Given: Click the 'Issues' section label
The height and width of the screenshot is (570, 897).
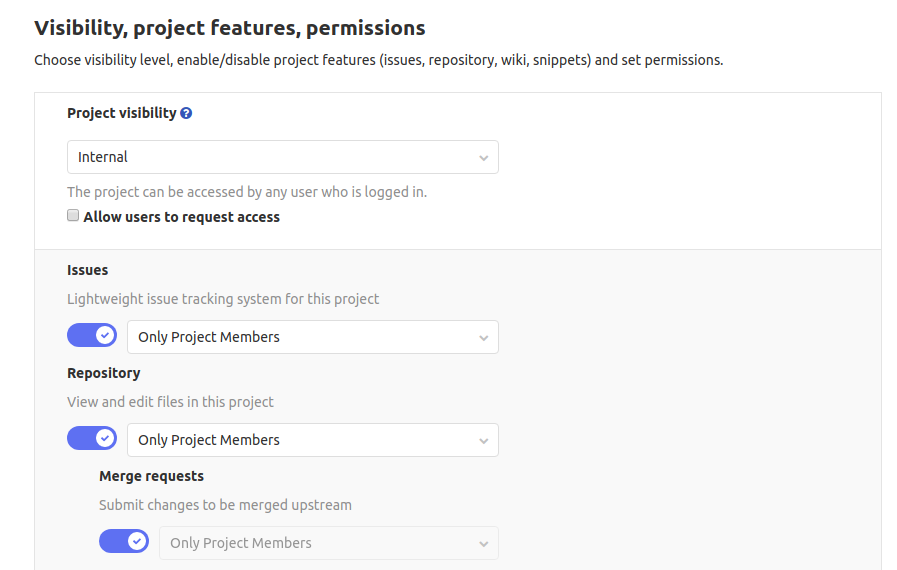Looking at the screenshot, I should (x=88, y=270).
